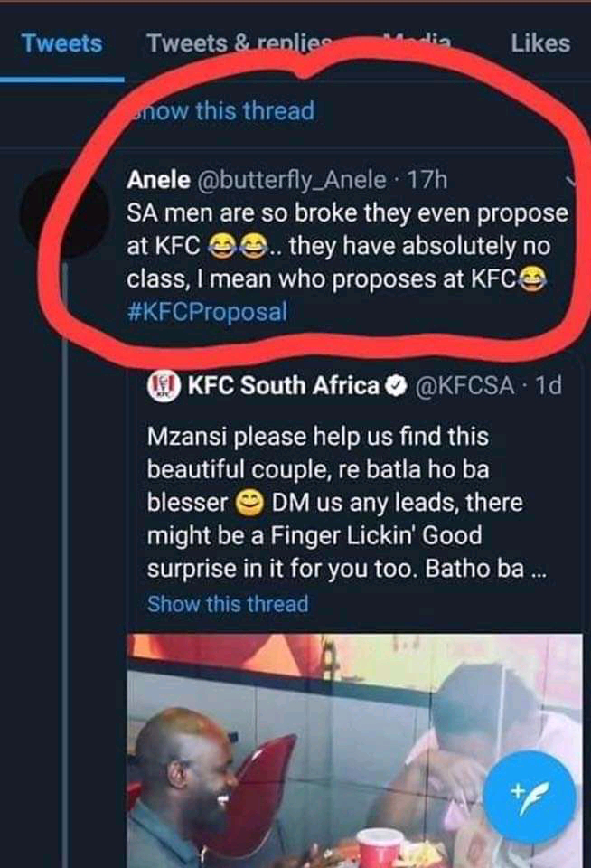Click the KFC South Africa account name
The width and height of the screenshot is (591, 868).
[284, 386]
